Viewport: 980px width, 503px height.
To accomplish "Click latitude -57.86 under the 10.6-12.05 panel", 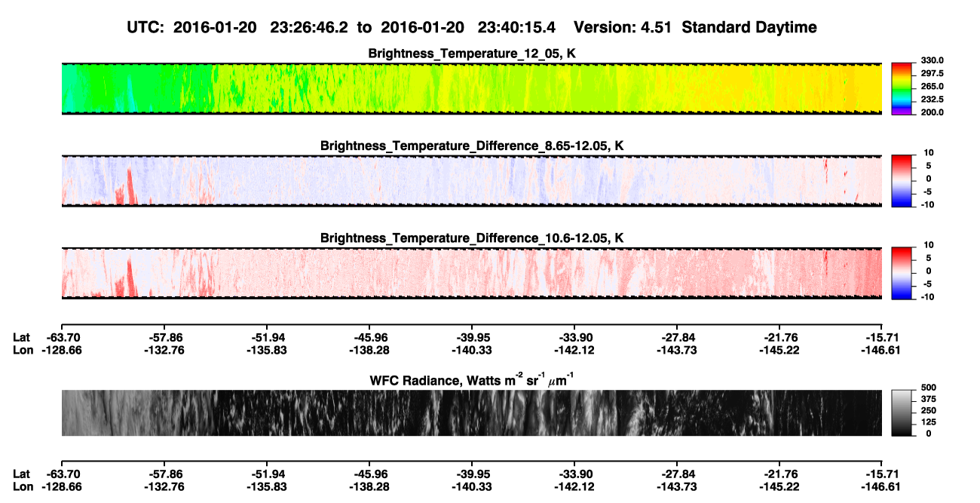I will click(164, 337).
